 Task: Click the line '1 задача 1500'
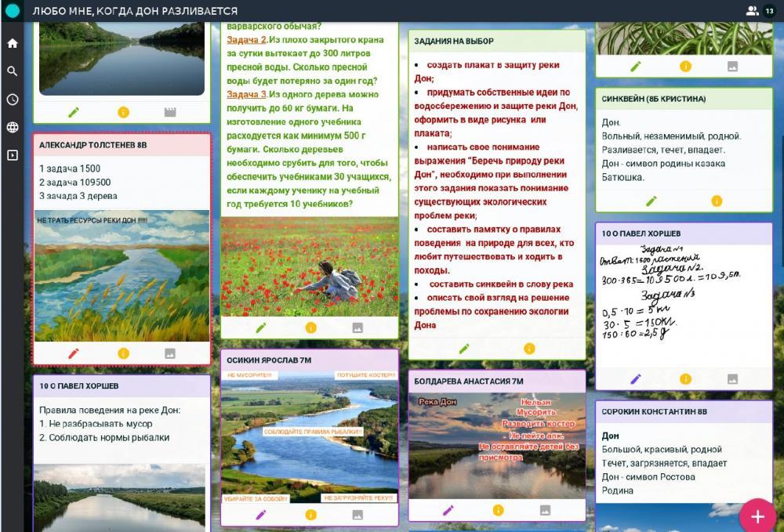click(x=70, y=168)
